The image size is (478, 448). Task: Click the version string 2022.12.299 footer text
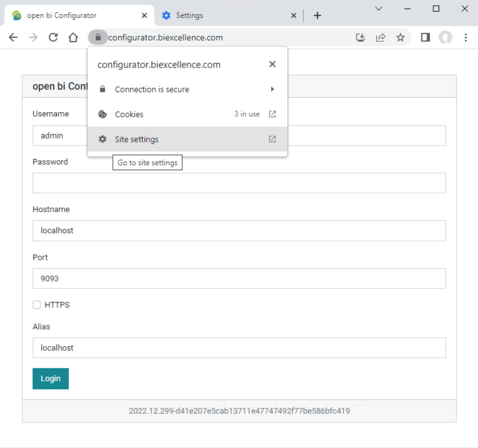239,411
